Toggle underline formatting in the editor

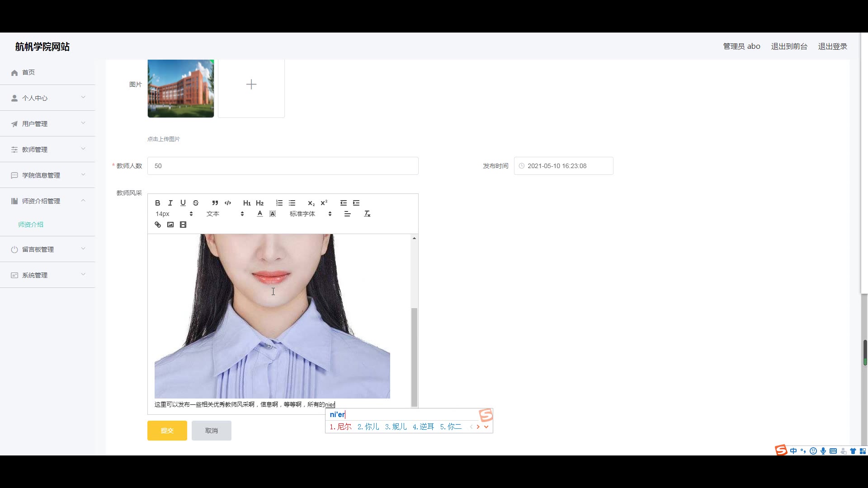click(183, 203)
